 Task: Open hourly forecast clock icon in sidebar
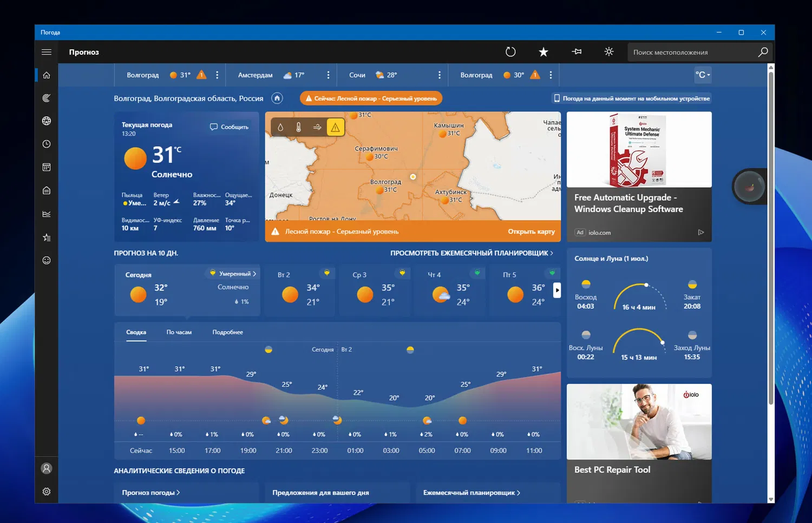pyautogui.click(x=47, y=144)
